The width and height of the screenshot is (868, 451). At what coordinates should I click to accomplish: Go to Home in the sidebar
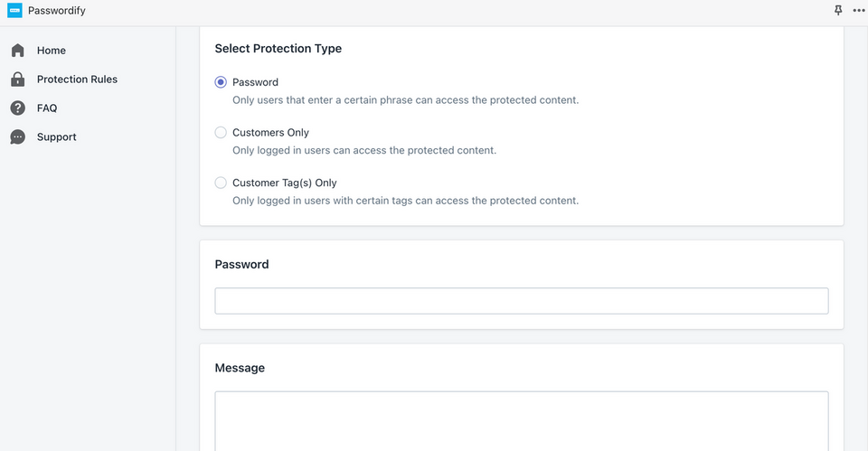click(52, 51)
